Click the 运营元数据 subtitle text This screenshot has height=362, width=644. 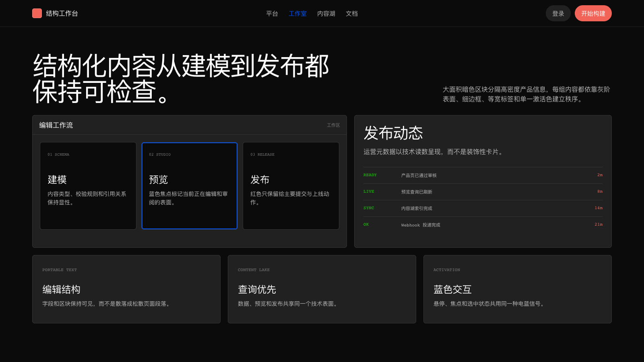click(434, 152)
